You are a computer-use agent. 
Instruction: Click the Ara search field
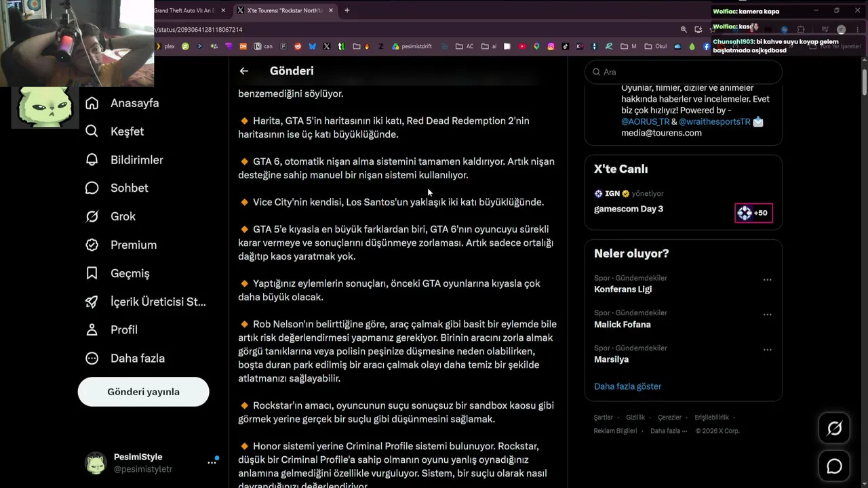[684, 72]
